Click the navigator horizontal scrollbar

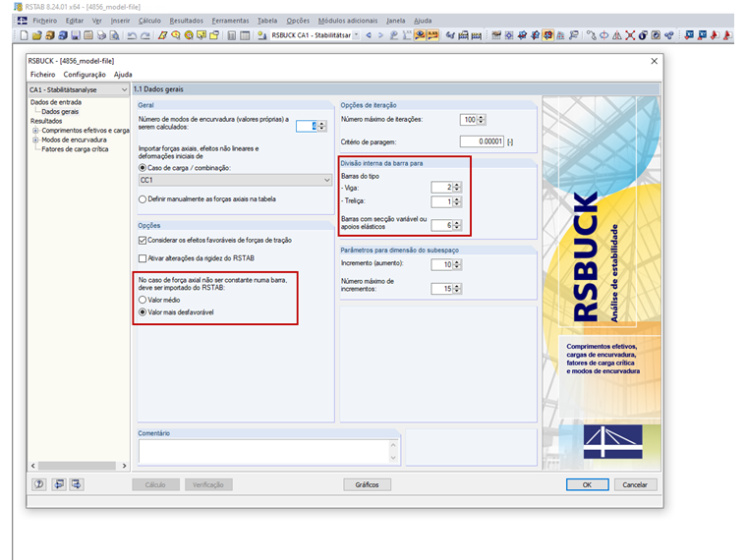click(77, 466)
